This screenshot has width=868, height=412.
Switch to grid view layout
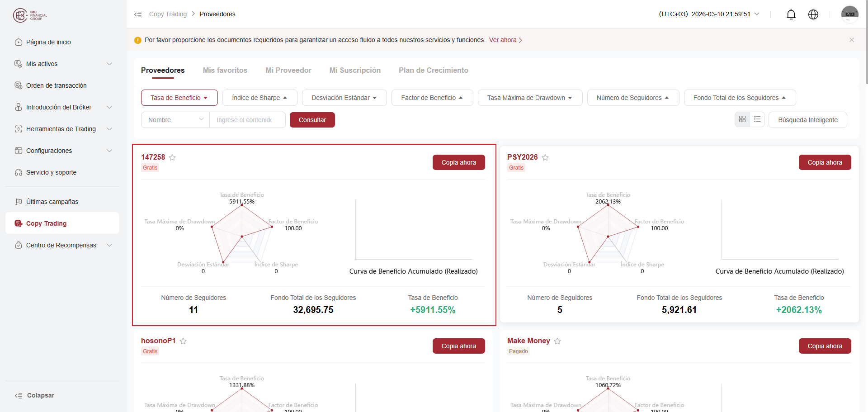(742, 119)
